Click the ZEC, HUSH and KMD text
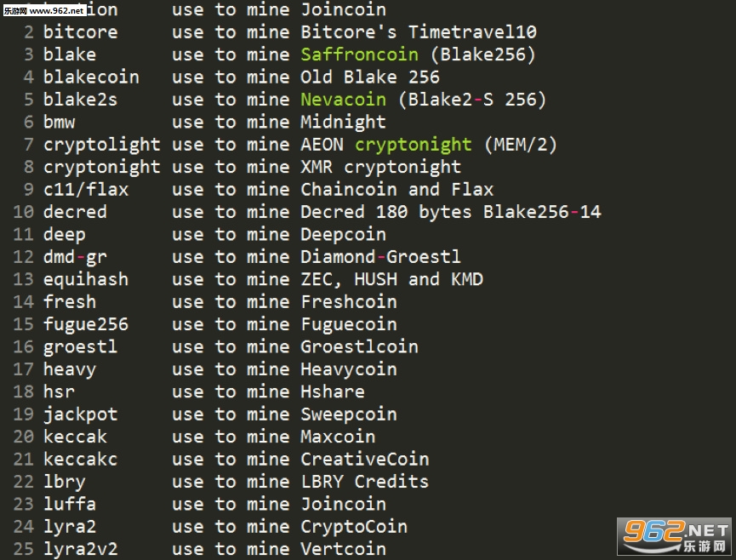Screen dimensions: 736x560 pos(392,280)
